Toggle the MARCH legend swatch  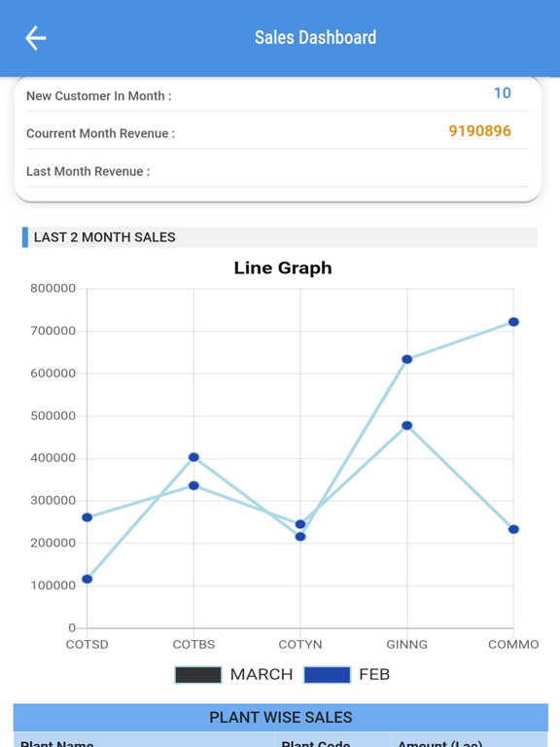(x=198, y=675)
